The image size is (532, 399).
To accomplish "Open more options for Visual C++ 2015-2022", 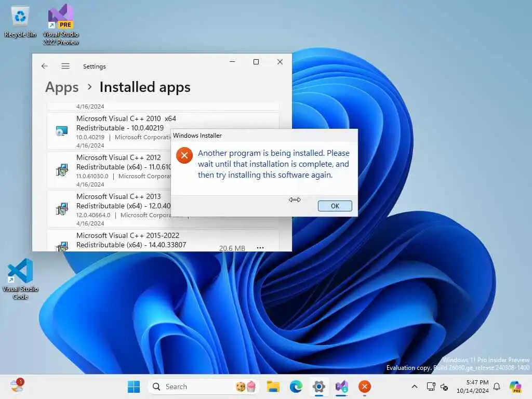I will [260, 248].
